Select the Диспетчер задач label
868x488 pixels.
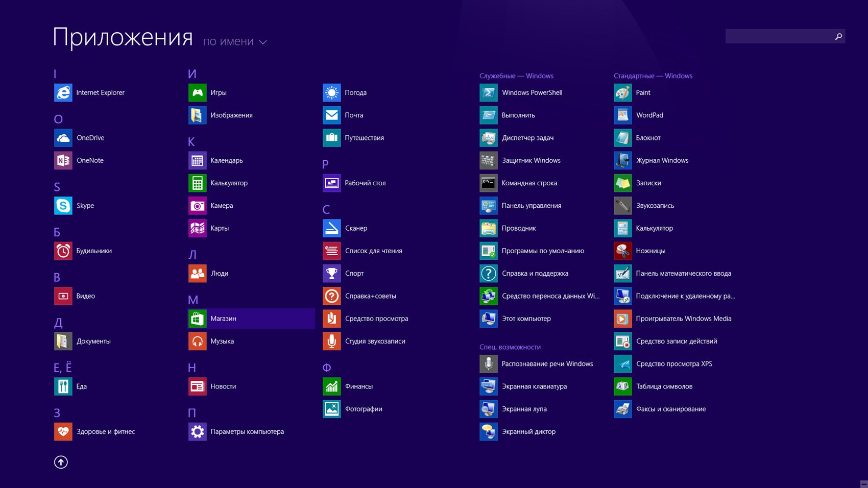click(527, 138)
